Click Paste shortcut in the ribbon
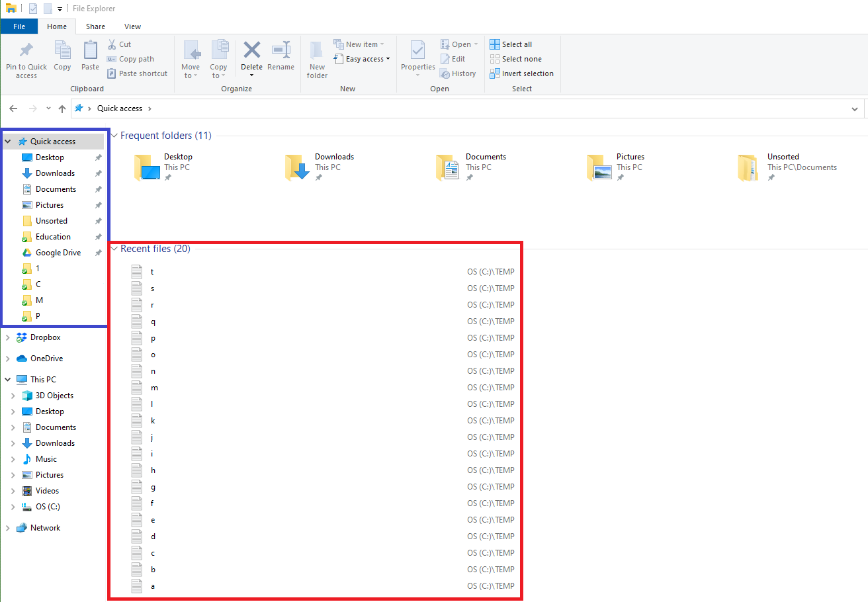868x602 pixels. (137, 73)
